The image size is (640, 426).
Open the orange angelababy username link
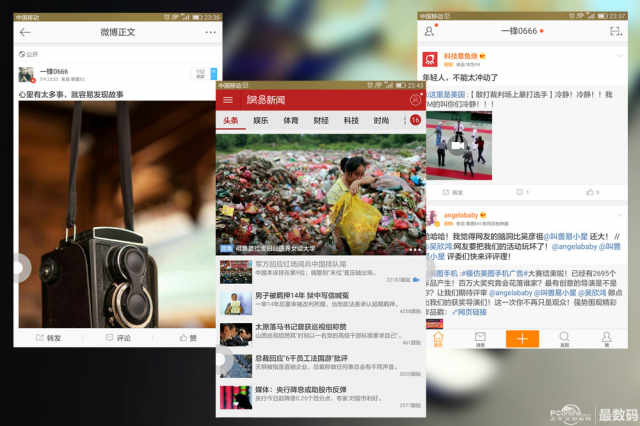click(x=461, y=215)
